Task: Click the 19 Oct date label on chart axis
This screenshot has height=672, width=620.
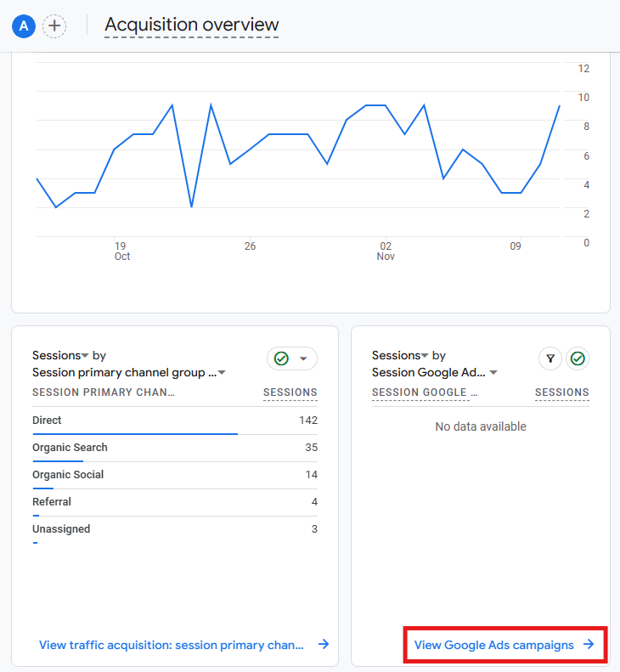Action: point(121,251)
